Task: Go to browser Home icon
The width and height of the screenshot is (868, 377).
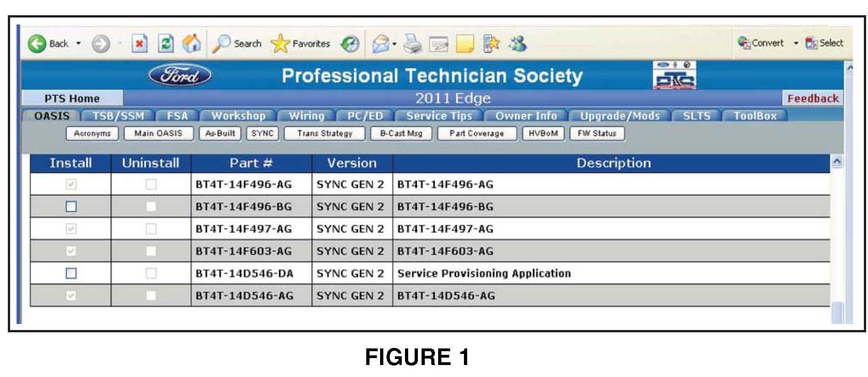Action: pyautogui.click(x=192, y=44)
